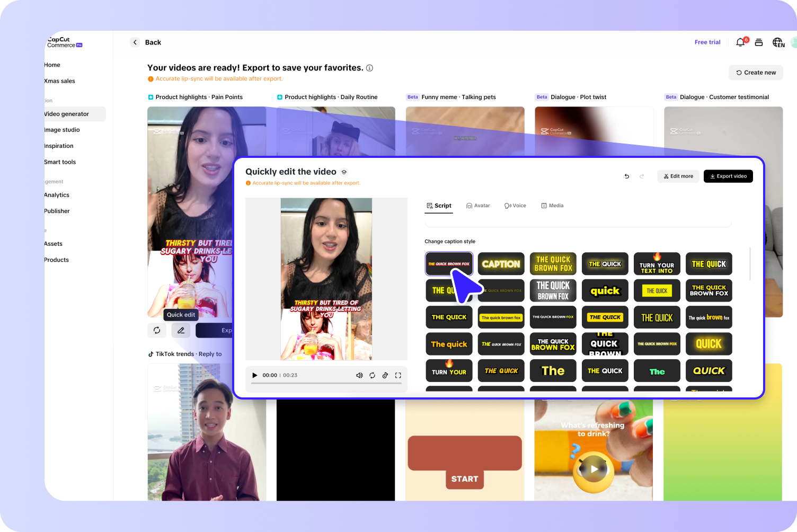The width and height of the screenshot is (797, 532).
Task: Open the Free trial link
Action: (x=707, y=42)
